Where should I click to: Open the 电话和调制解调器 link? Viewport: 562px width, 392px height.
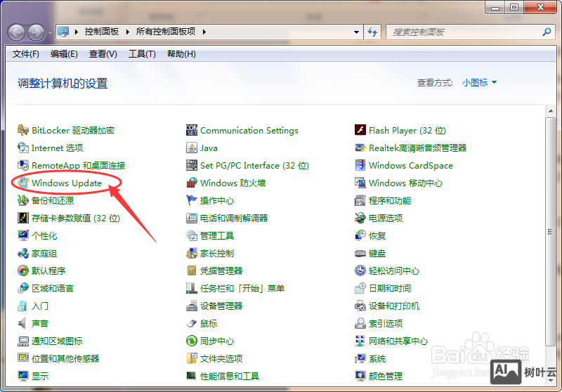(x=234, y=218)
